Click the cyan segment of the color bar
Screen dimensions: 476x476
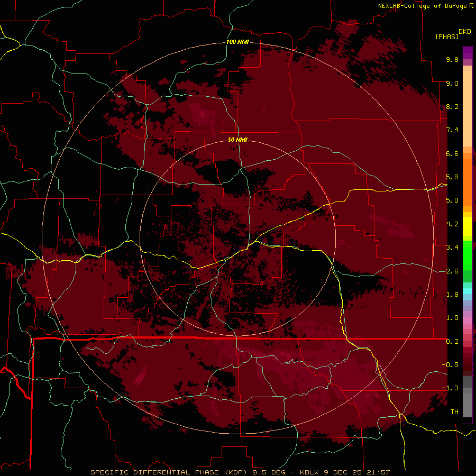point(467,290)
